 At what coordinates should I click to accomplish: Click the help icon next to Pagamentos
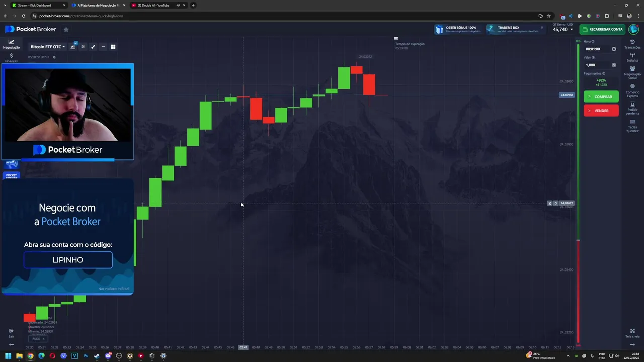click(604, 74)
